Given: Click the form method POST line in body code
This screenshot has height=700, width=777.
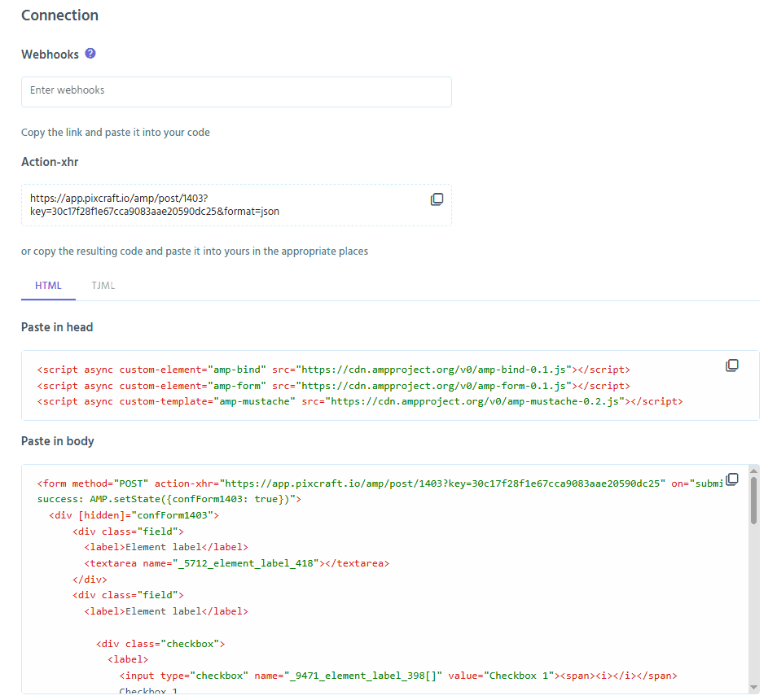Looking at the screenshot, I should tap(350, 483).
